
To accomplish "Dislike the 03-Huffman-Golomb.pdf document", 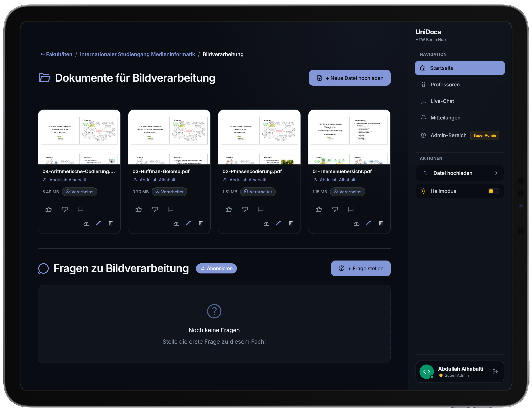I will (x=155, y=209).
